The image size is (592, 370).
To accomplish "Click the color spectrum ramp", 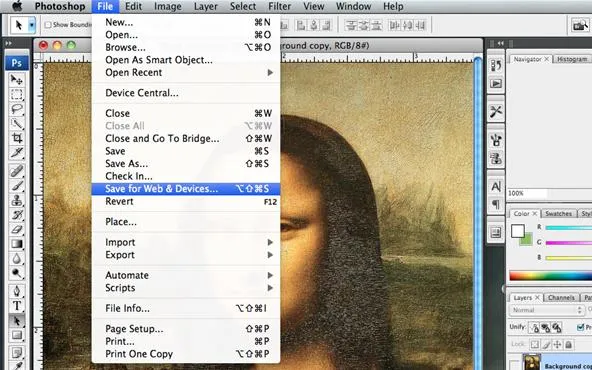I will click(550, 276).
